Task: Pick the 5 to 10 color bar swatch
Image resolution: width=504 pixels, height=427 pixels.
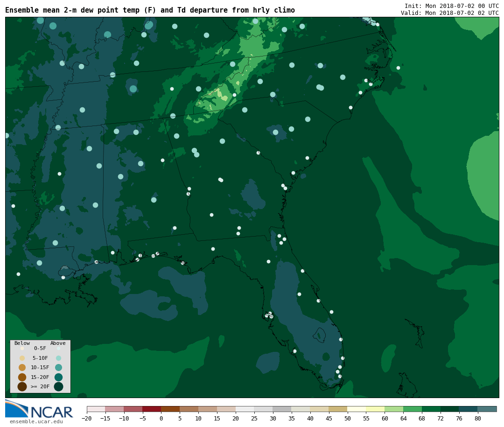Action: 189,409
